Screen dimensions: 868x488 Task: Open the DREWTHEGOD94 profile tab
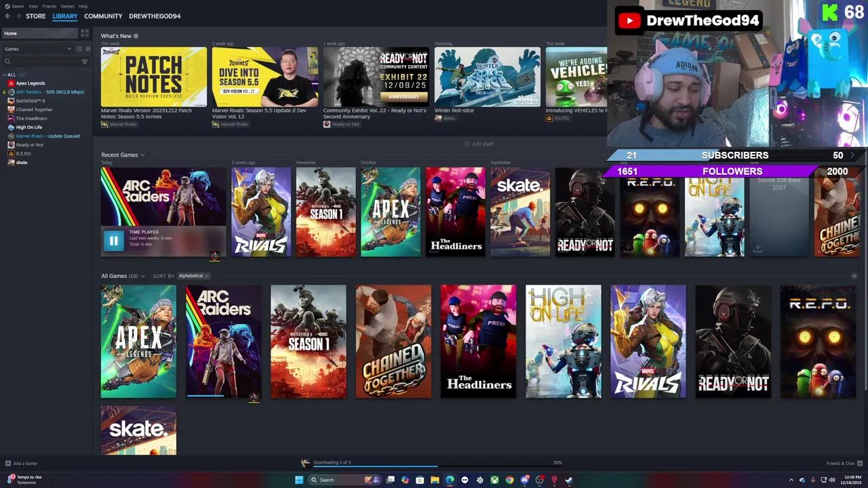point(155,16)
